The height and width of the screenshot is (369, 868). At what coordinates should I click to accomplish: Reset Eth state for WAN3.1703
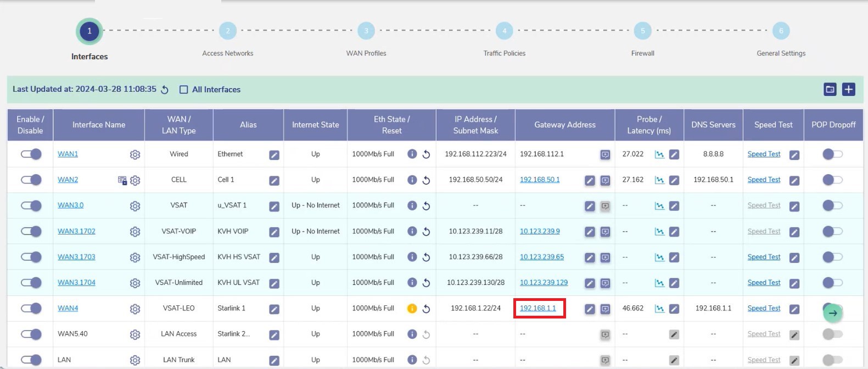coord(426,257)
